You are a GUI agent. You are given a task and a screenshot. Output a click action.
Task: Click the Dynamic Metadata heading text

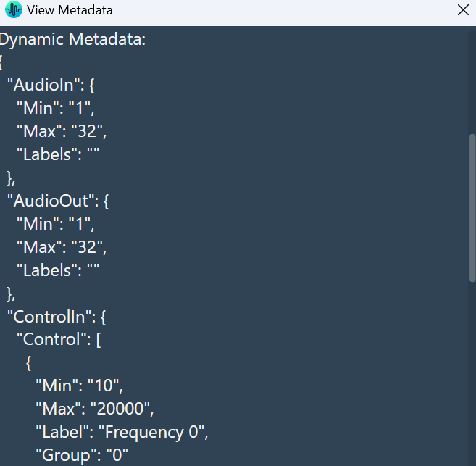pyautogui.click(x=73, y=39)
